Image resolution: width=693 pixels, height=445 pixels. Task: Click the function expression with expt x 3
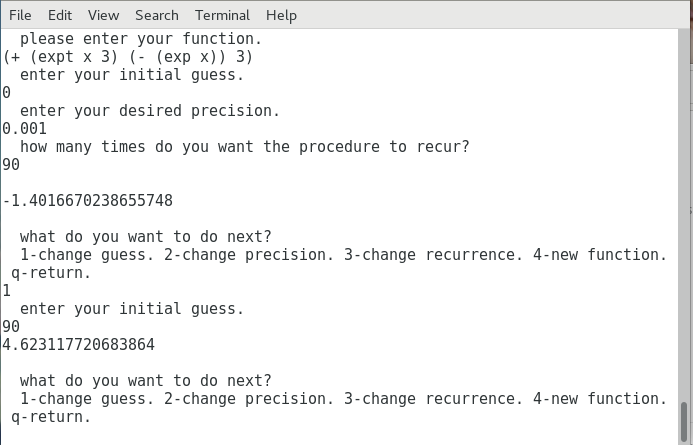pyautogui.click(x=128, y=57)
